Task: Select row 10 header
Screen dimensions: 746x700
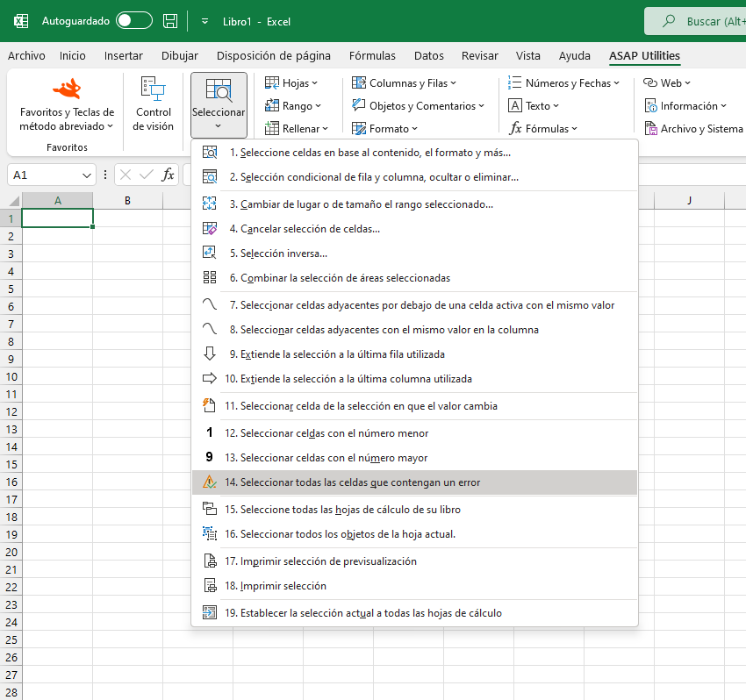Action: point(11,376)
